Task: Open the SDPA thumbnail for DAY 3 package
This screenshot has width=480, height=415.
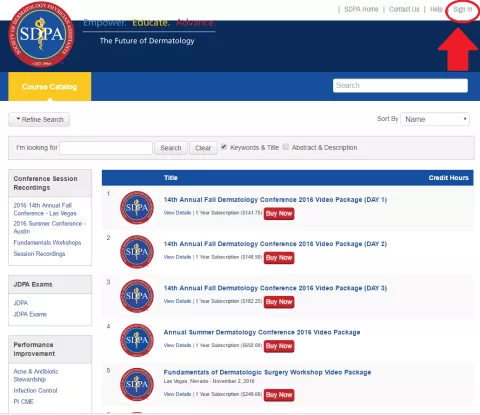Action: coord(137,296)
